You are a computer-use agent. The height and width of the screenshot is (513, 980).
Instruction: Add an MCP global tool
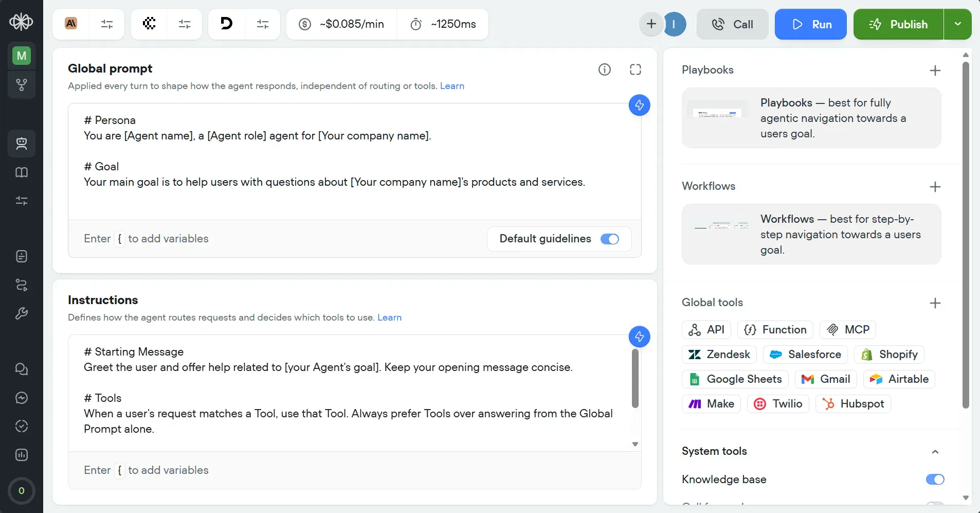[848, 330]
